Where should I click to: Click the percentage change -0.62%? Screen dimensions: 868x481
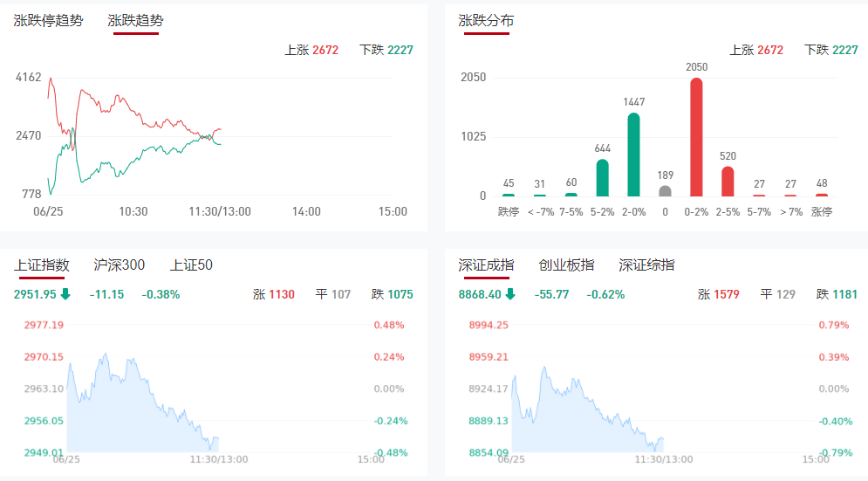point(605,294)
